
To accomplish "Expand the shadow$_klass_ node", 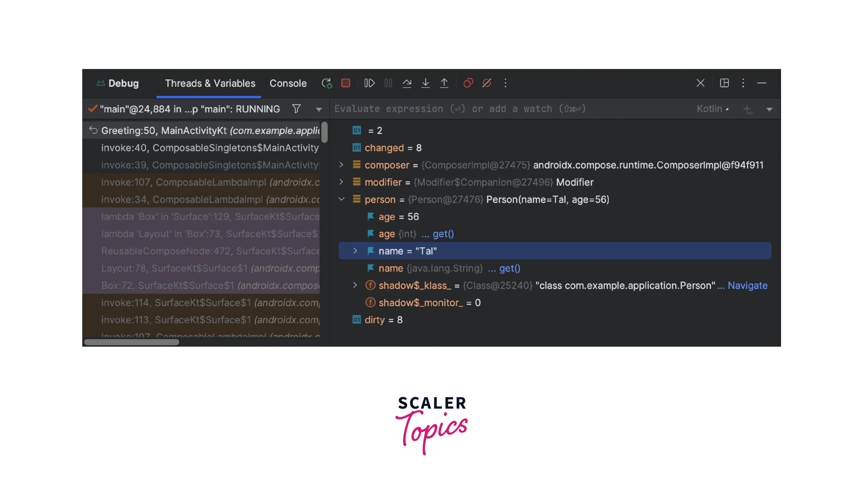I will click(x=355, y=285).
